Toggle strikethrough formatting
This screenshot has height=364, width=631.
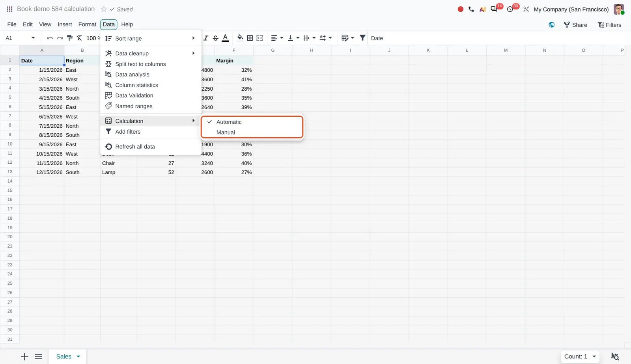(x=215, y=38)
